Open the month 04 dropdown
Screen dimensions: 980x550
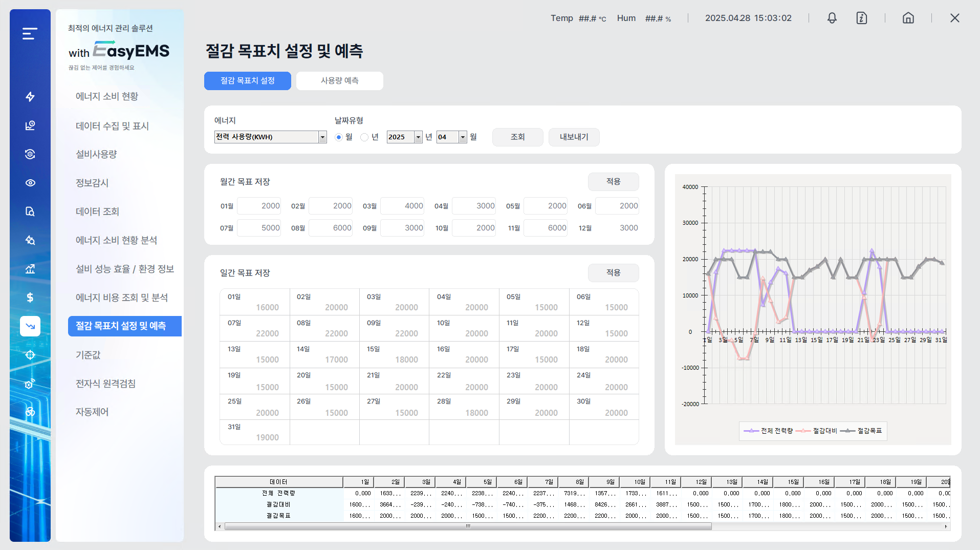463,137
